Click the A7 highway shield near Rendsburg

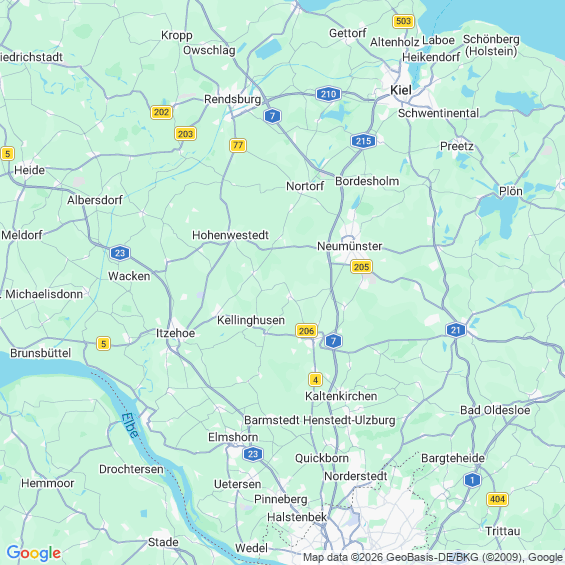tap(272, 116)
